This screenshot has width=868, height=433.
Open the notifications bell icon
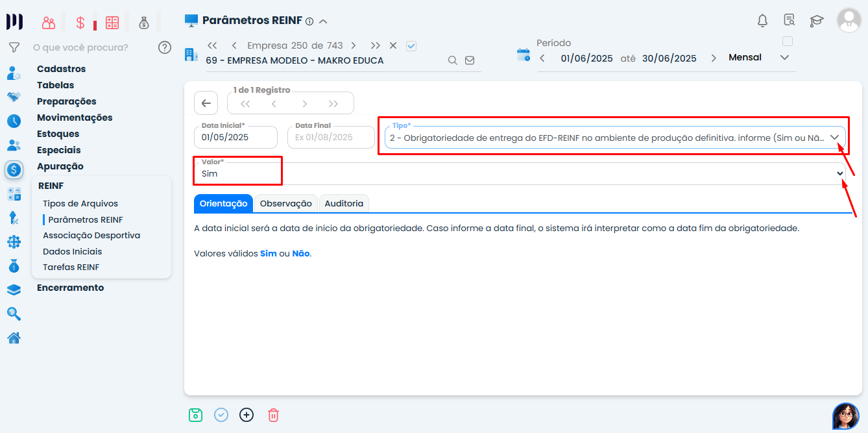tap(762, 21)
